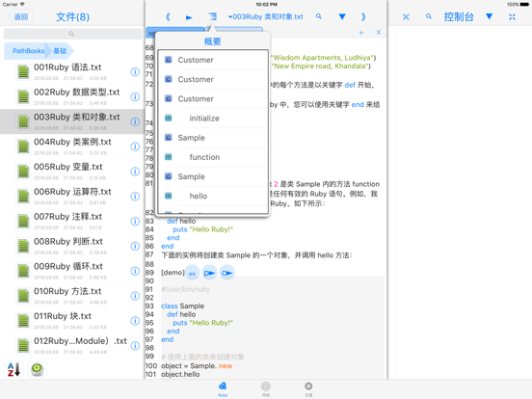
Task: Click the A-Z sort icon
Action: pos(13,369)
